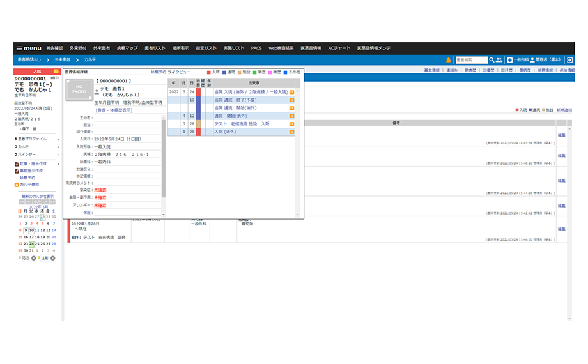Click the 身長・体重歴表示 link
Viewport: 588px width, 364px height.
tap(114, 110)
